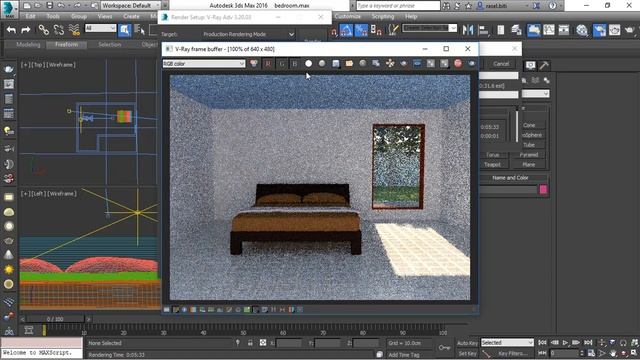This screenshot has height=360, width=640.
Task: Open Select by Name tool
Action: 140,30
